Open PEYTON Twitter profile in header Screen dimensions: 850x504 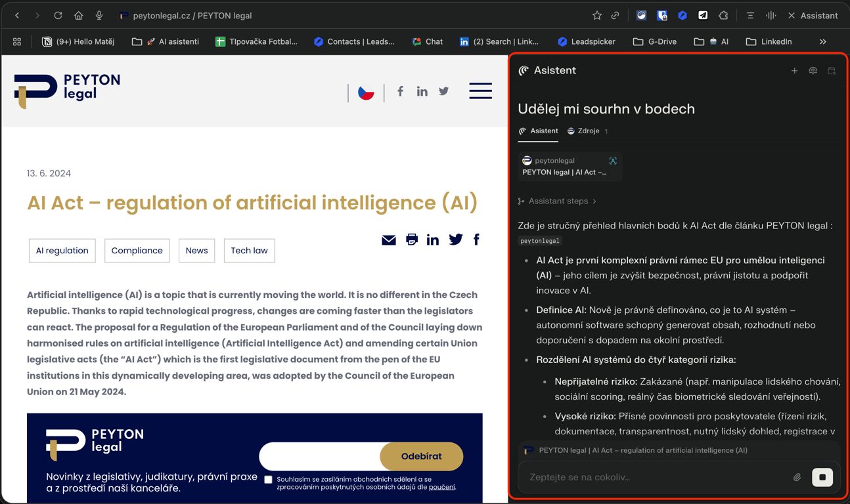point(444,91)
